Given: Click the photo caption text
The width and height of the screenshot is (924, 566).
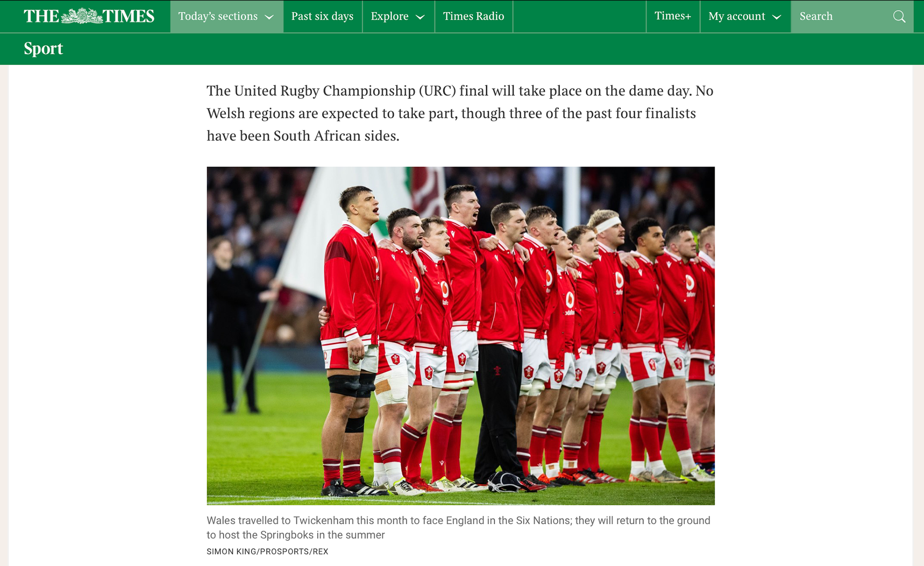Looking at the screenshot, I should (x=458, y=527).
